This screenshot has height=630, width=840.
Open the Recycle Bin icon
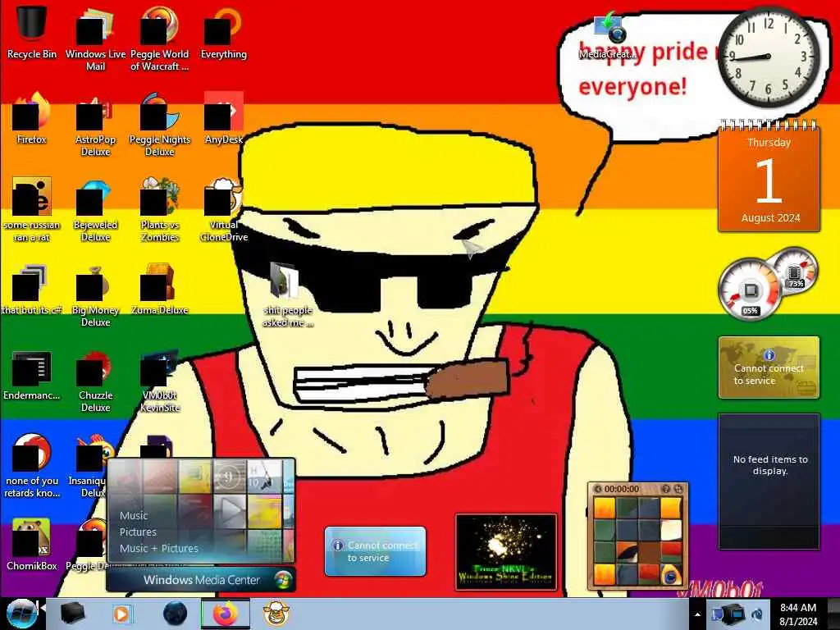(32, 30)
